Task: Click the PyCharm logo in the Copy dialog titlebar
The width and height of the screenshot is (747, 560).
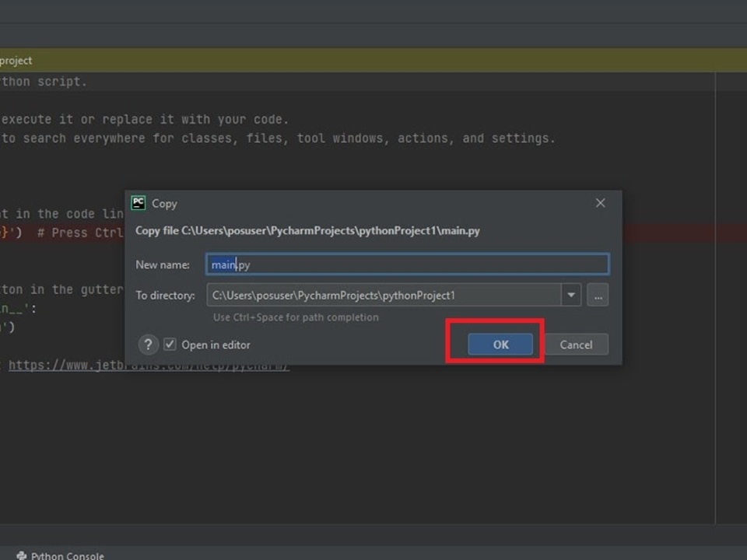Action: 139,203
